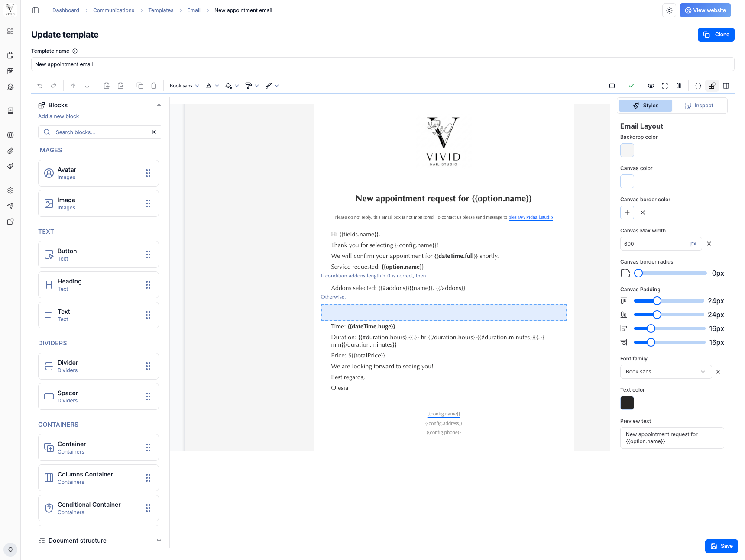Image resolution: width=745 pixels, height=560 pixels.
Task: Click the Save button
Action: 721,546
